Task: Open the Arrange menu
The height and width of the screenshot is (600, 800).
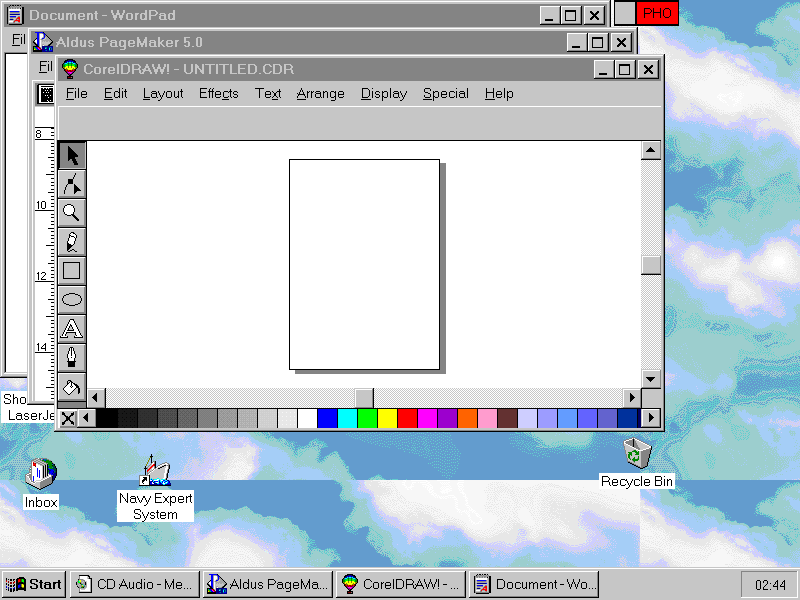Action: (x=320, y=94)
